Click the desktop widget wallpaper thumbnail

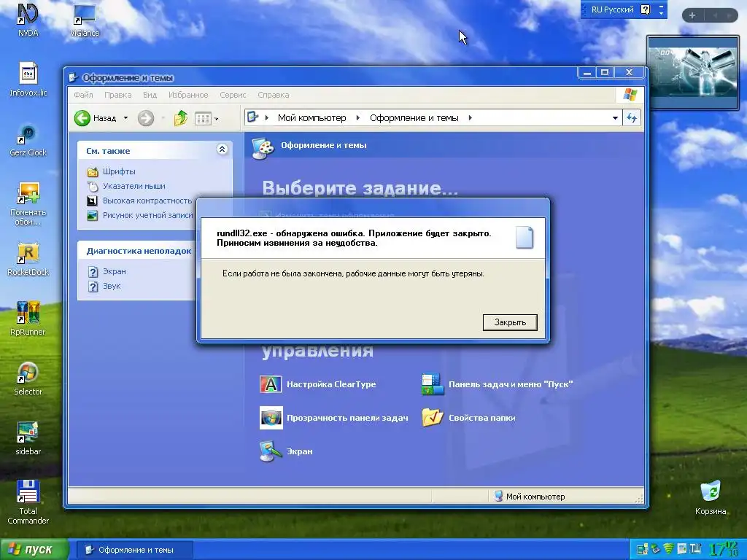[693, 72]
